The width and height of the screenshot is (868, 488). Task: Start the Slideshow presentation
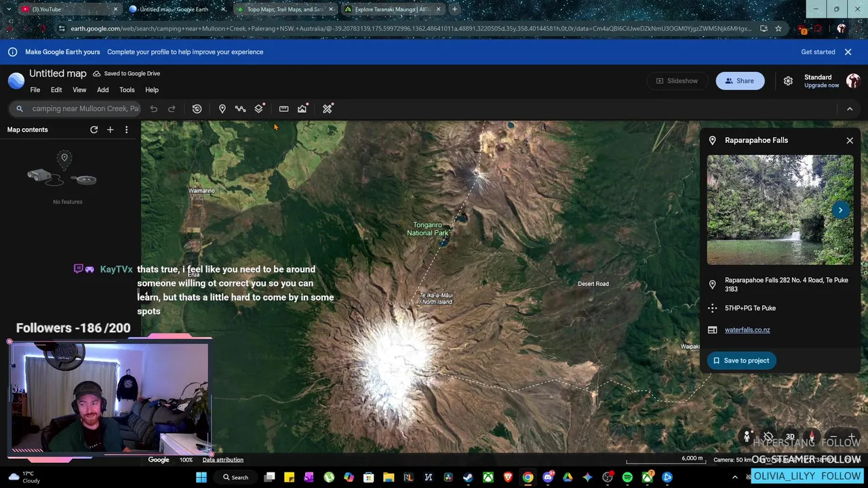point(676,81)
